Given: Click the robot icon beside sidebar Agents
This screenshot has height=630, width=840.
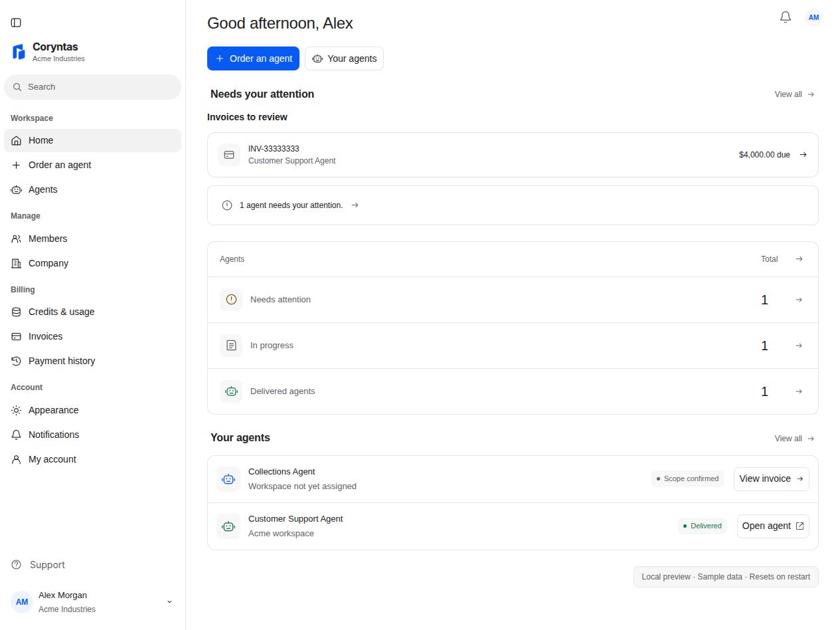Looking at the screenshot, I should [17, 190].
